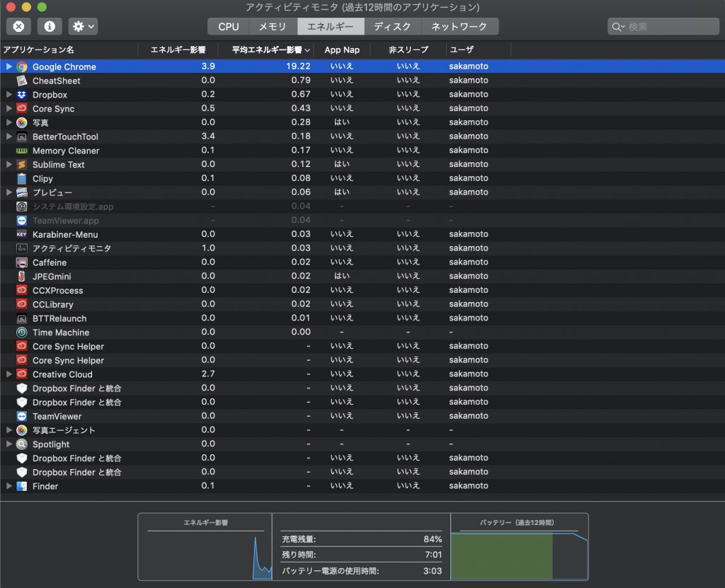
Task: Click the Google Chrome app icon
Action: click(x=22, y=67)
